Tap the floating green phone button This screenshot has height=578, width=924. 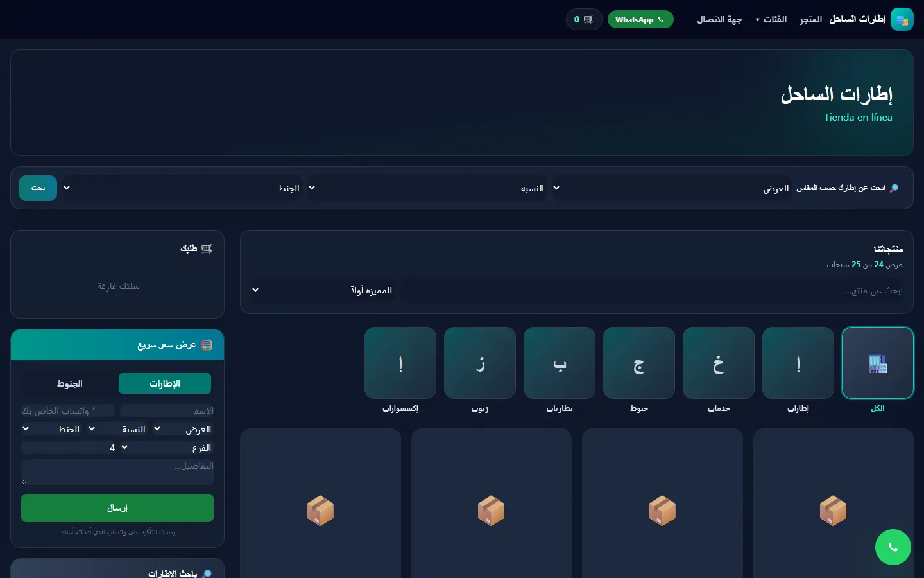[x=893, y=547]
